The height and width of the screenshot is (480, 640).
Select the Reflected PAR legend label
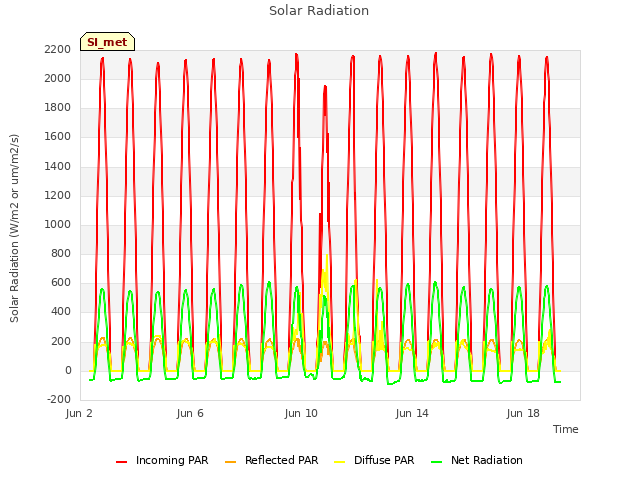[281, 460]
